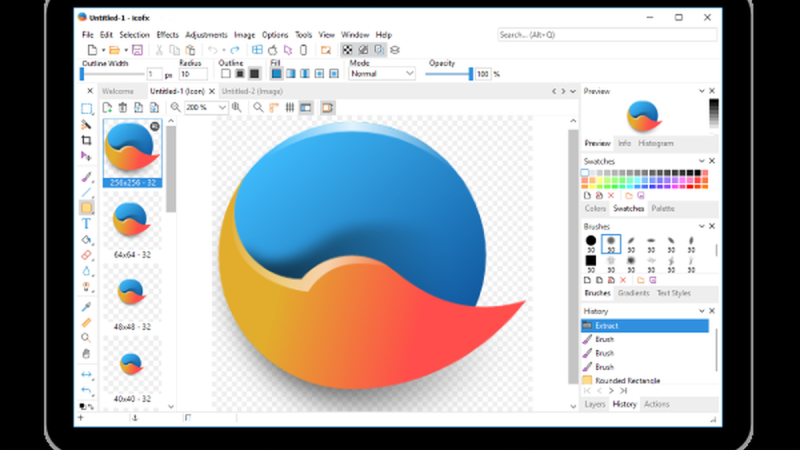Toggle the grid display button
Image resolution: width=800 pixels, height=450 pixels.
coord(290,108)
